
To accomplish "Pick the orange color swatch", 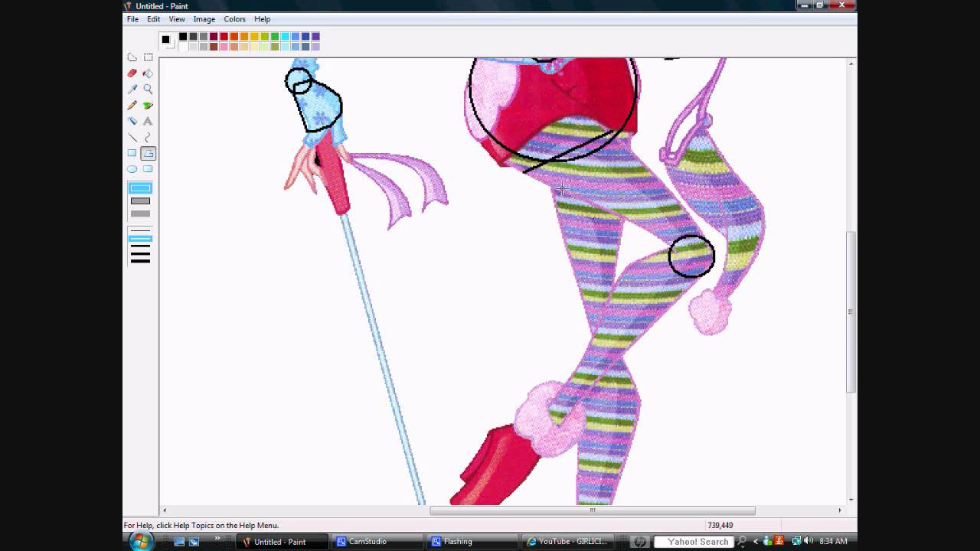I will 244,36.
